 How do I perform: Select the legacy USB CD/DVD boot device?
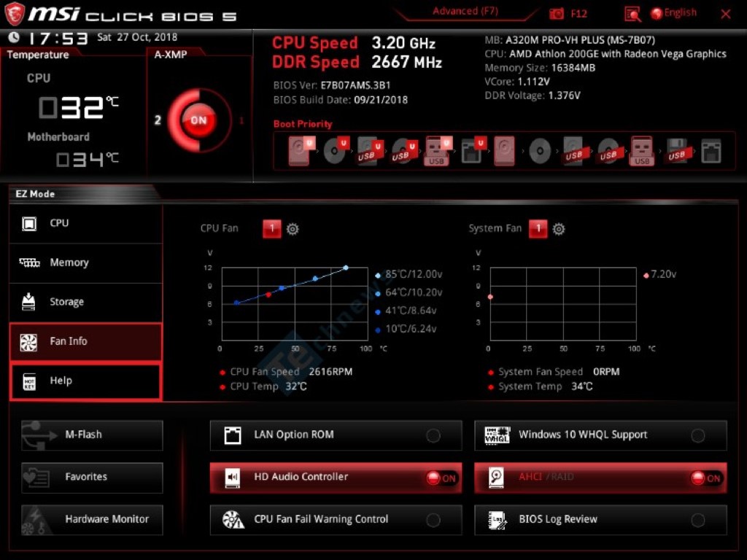(x=609, y=151)
